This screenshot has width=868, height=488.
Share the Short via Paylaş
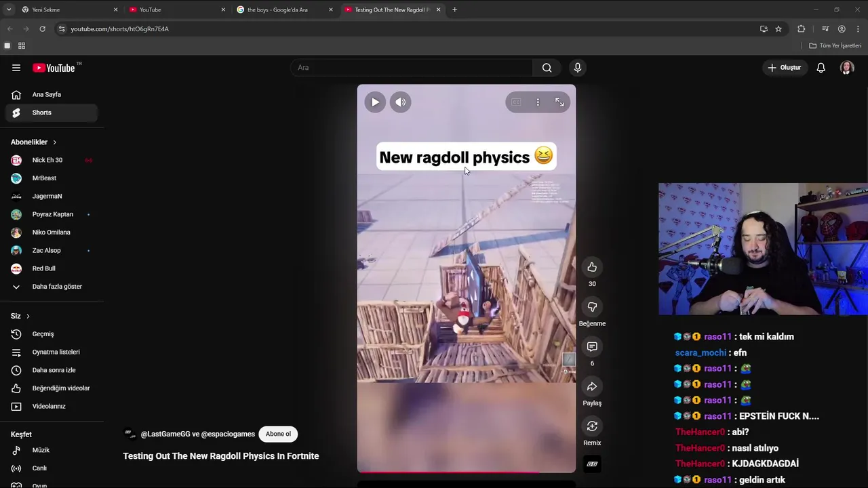[x=592, y=386]
